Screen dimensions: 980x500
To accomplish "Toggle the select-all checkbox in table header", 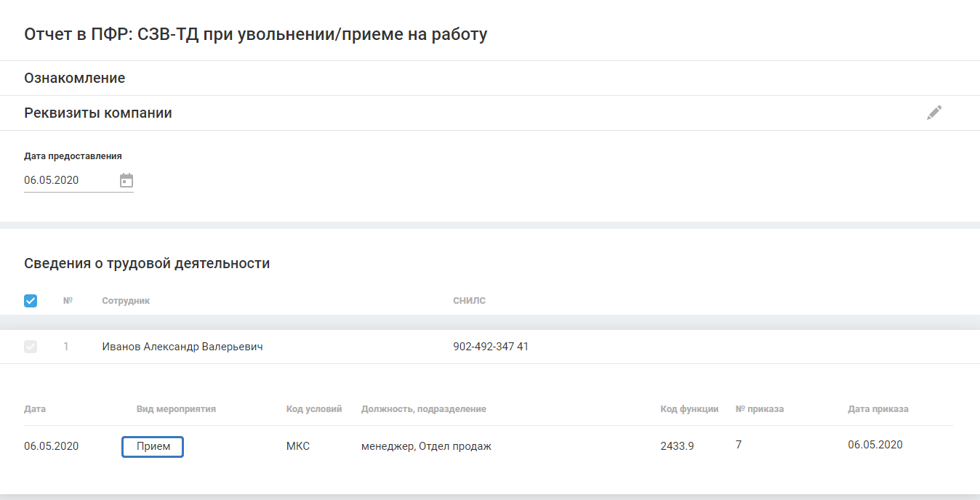I will (x=31, y=300).
